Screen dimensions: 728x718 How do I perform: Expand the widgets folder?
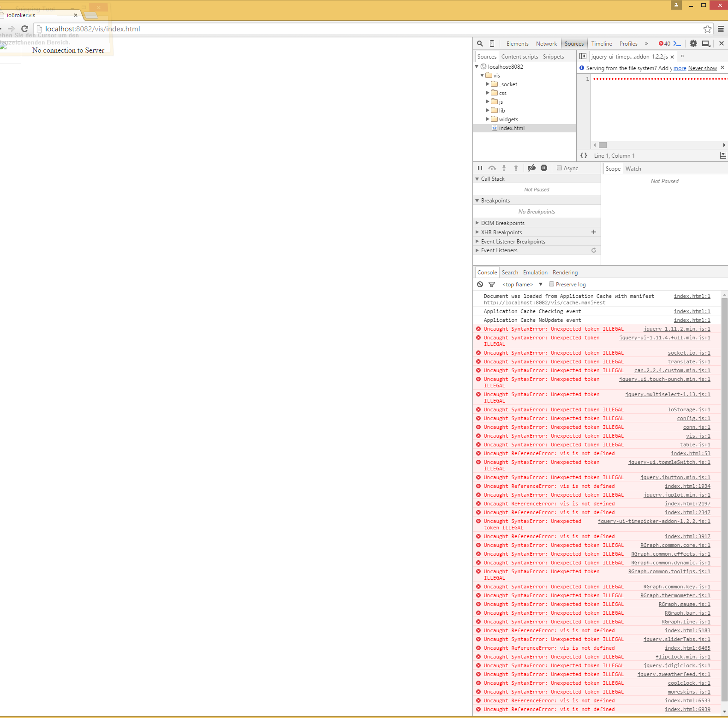(488, 119)
